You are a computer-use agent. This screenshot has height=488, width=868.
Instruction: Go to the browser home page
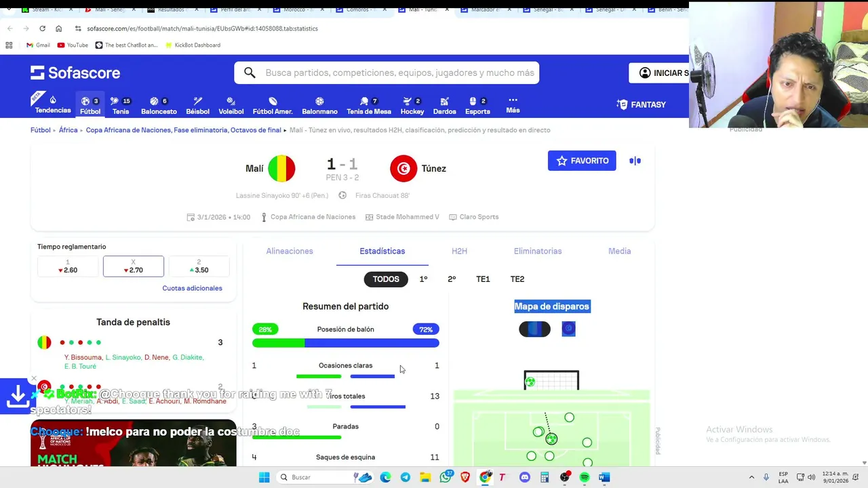pyautogui.click(x=58, y=28)
